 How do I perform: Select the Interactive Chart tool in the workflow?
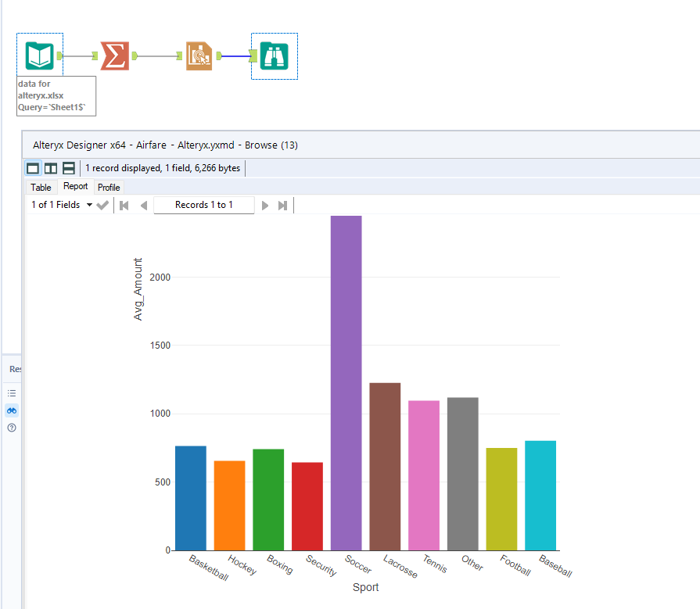(199, 56)
